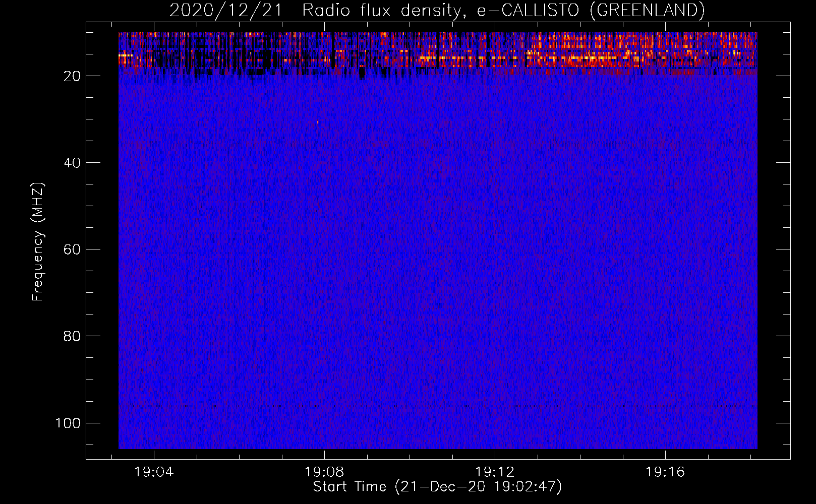
Task: Click the '40' frequency tick label
Action: (x=72, y=163)
